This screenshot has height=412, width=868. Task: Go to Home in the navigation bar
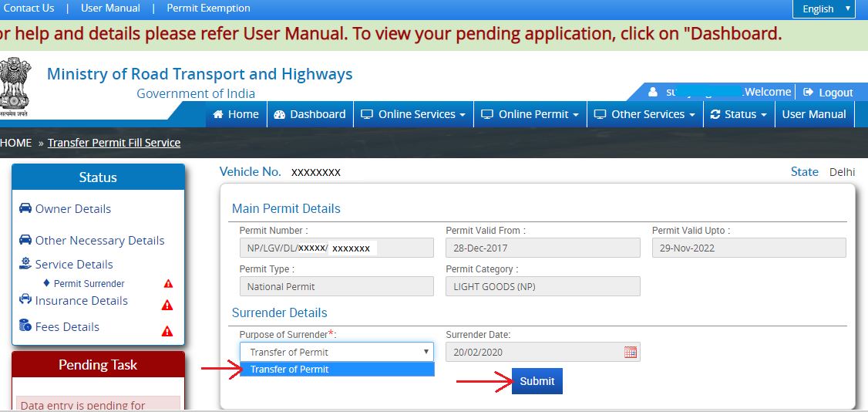pyautogui.click(x=236, y=114)
